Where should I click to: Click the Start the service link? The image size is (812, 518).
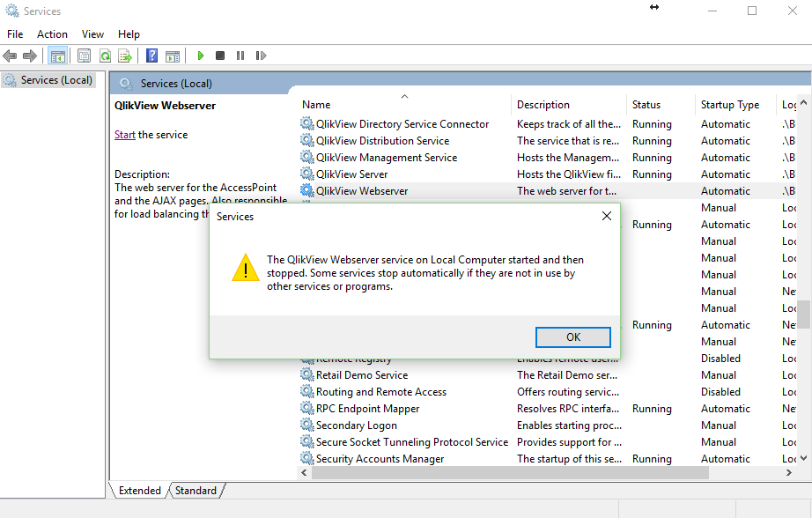(125, 135)
